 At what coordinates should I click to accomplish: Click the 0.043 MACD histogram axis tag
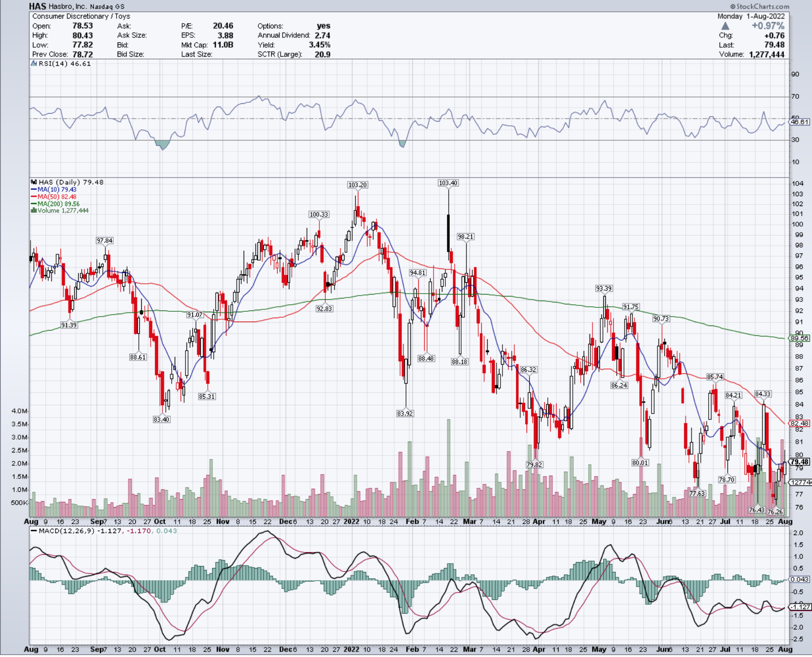point(800,580)
